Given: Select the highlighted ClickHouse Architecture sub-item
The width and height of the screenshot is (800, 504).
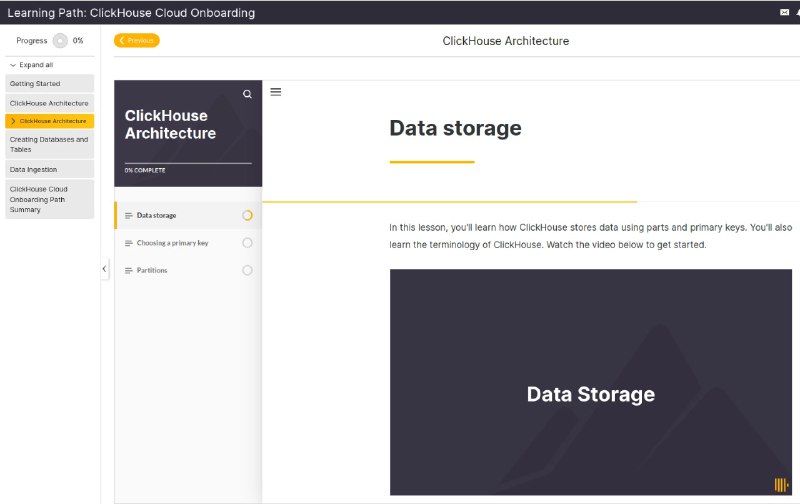Looking at the screenshot, I should (x=49, y=121).
